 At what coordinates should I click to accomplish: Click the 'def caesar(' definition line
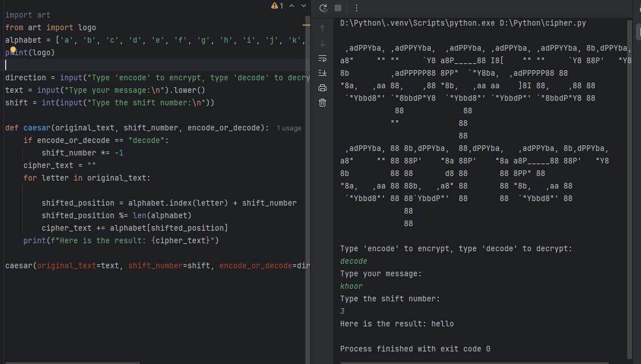[137, 128]
